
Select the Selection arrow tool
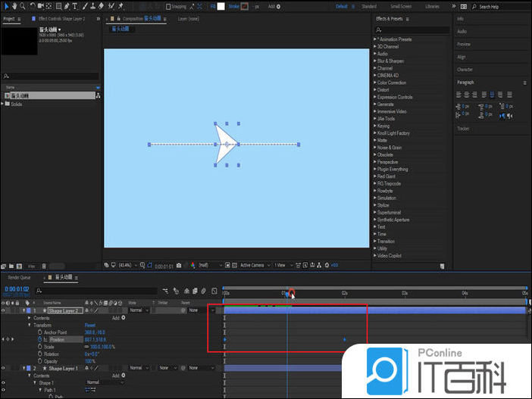point(5,6)
